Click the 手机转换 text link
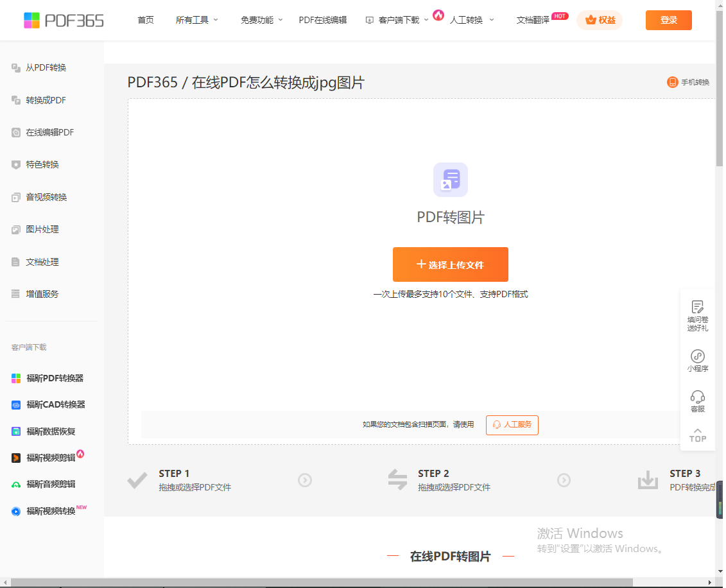 point(695,82)
